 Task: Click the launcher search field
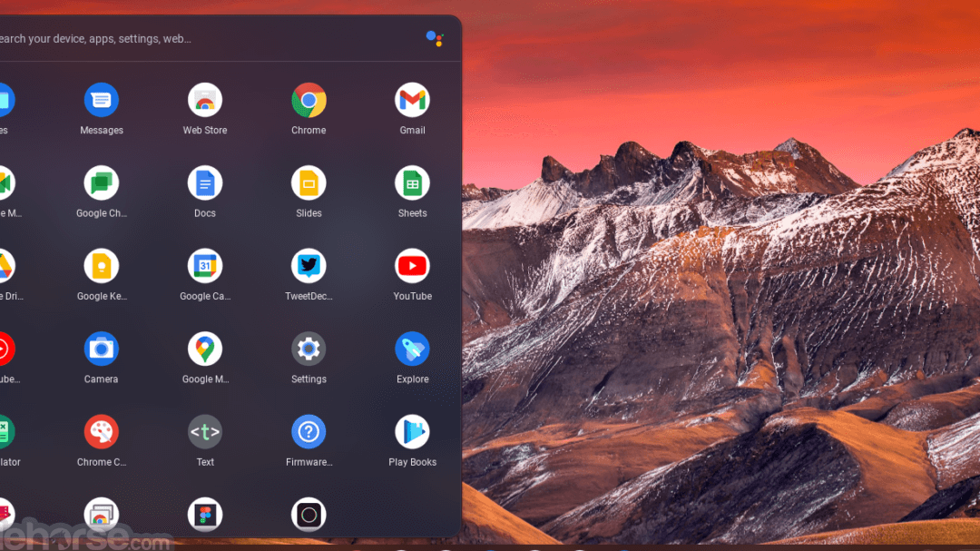(181, 39)
